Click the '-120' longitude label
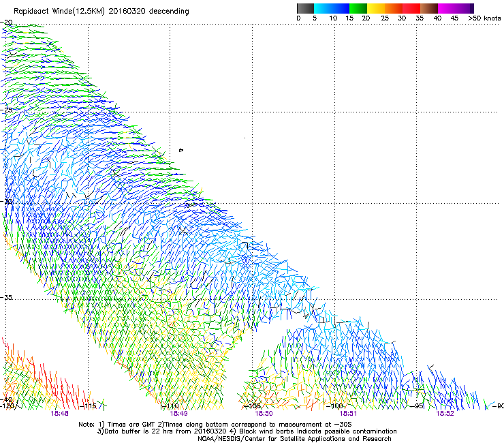Screen dimensions: 504x443 [x=7, y=406]
